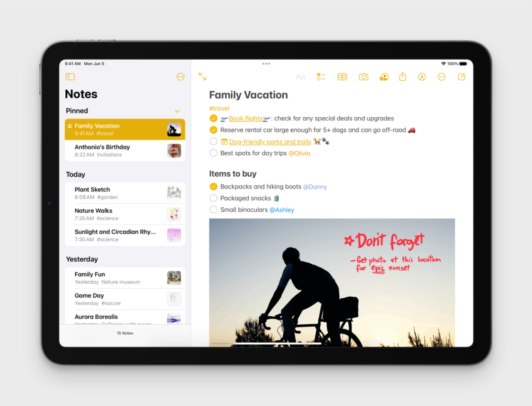Open the Game Day note
The height and width of the screenshot is (406, 532).
[x=125, y=299]
